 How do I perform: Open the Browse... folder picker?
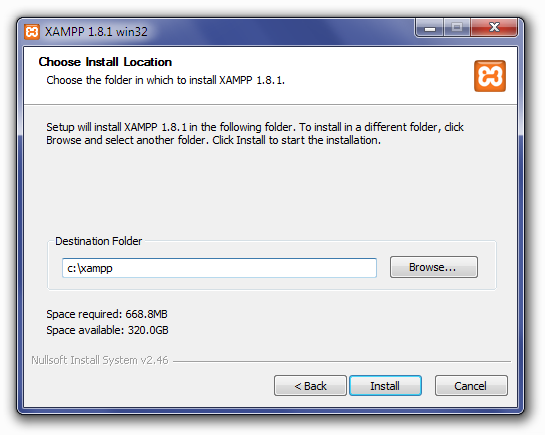[433, 267]
